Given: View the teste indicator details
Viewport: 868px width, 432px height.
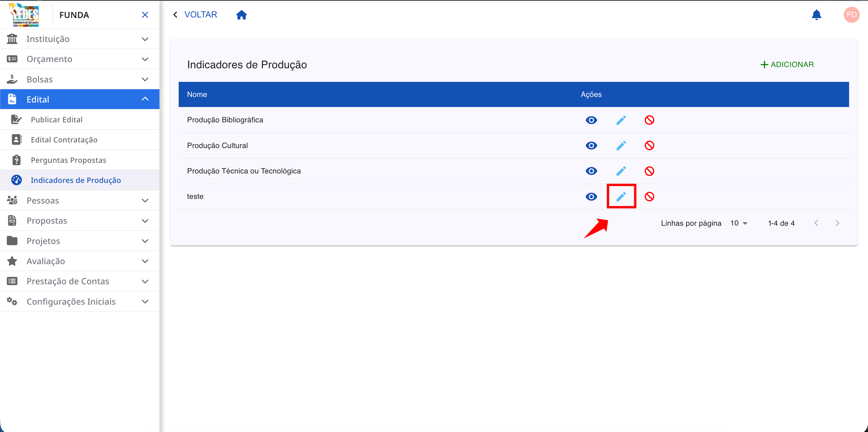Looking at the screenshot, I should (591, 196).
